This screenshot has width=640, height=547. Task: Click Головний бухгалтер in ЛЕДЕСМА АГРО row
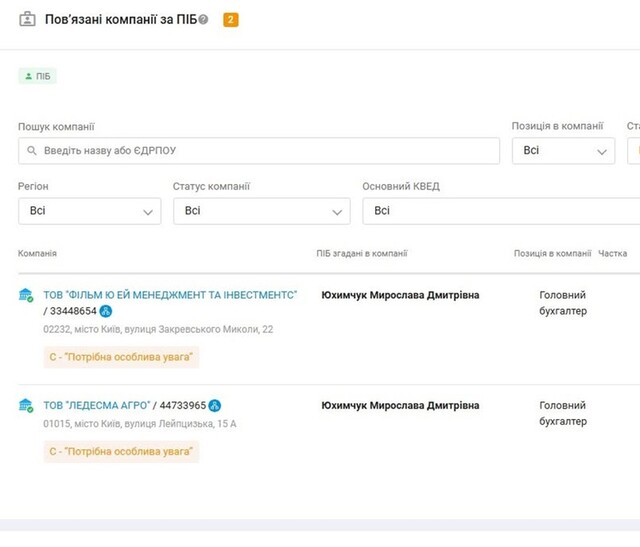[563, 413]
